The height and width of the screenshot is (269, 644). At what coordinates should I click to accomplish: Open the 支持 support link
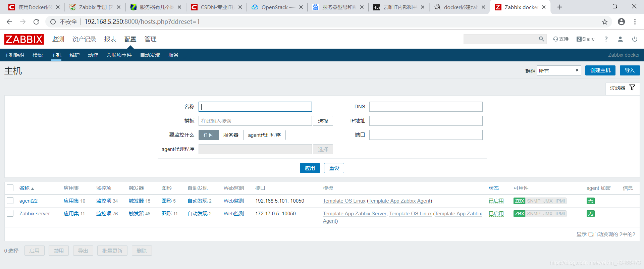point(561,39)
